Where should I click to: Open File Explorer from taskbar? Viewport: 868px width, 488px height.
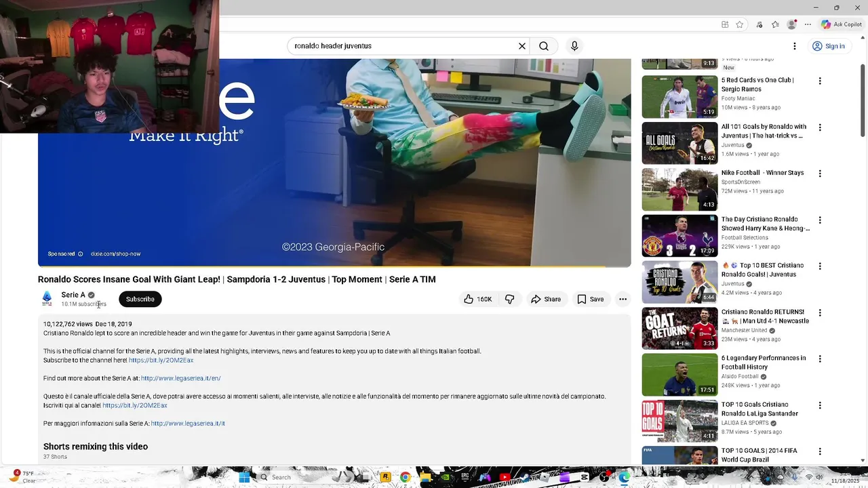click(x=425, y=477)
